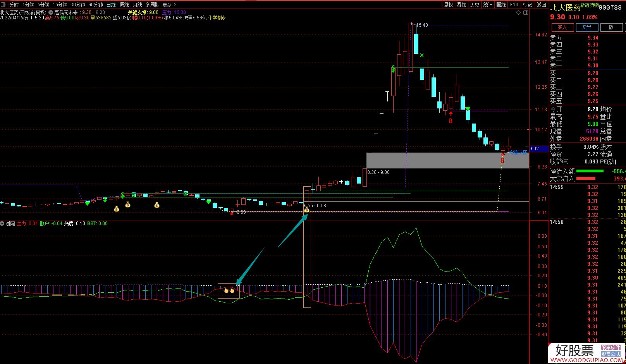
Task: Open 多周期 multi-period view
Action: pos(152,5)
